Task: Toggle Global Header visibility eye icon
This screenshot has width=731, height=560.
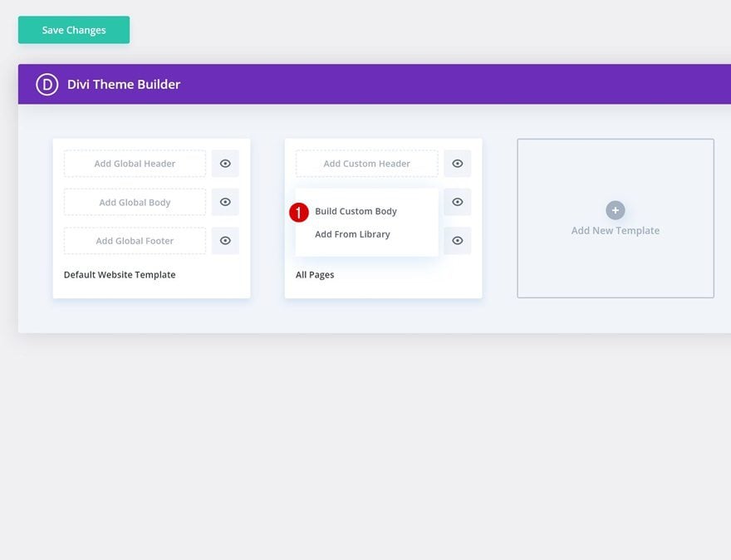Action: [225, 164]
